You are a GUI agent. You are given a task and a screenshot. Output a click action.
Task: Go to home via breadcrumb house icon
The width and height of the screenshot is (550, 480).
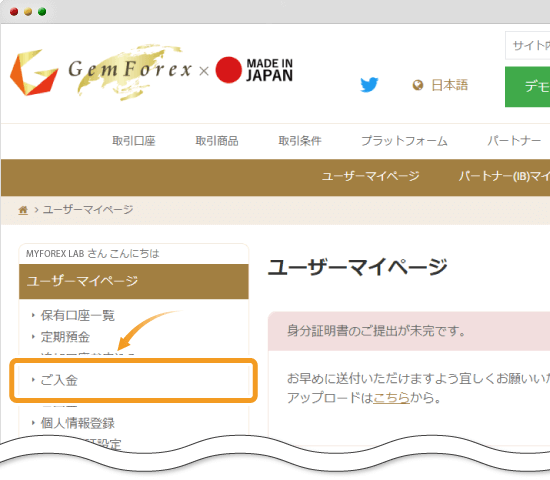point(23,210)
